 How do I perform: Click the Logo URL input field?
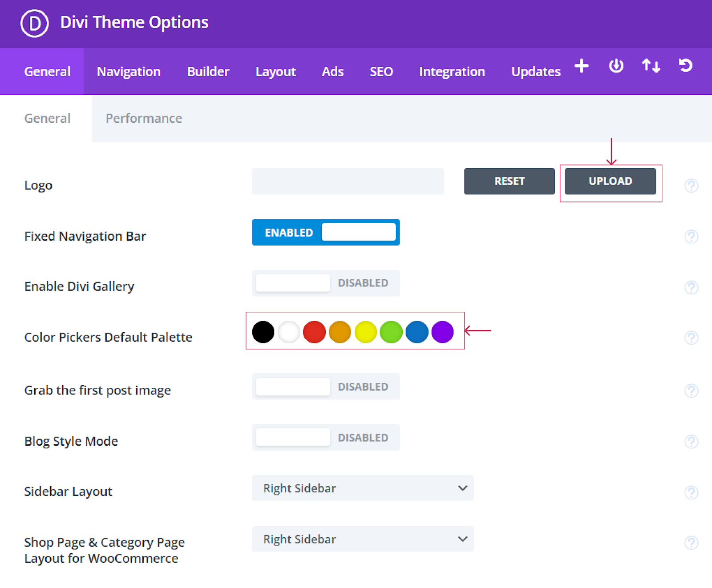[348, 181]
